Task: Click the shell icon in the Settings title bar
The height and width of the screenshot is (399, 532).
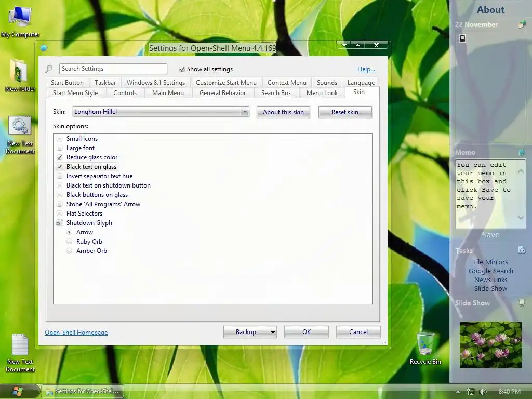Action: click(x=44, y=48)
